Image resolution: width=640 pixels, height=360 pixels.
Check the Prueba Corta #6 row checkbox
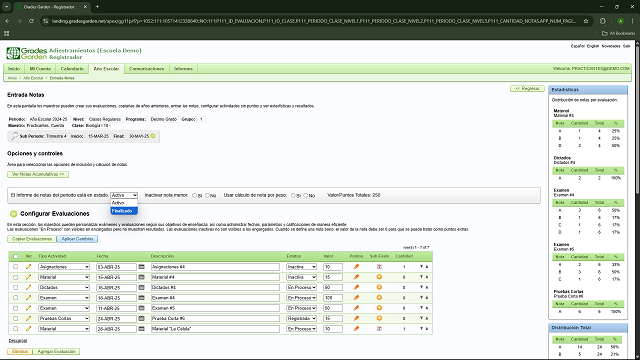16,318
